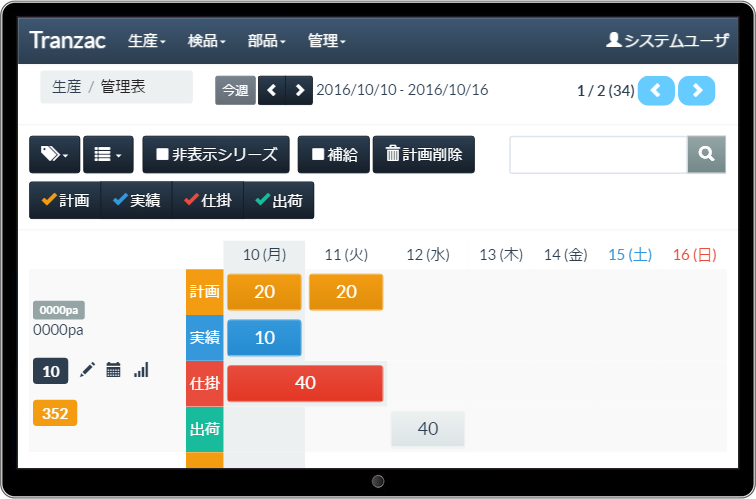Toggle the 非表示シリーズ checkbox

pos(216,154)
